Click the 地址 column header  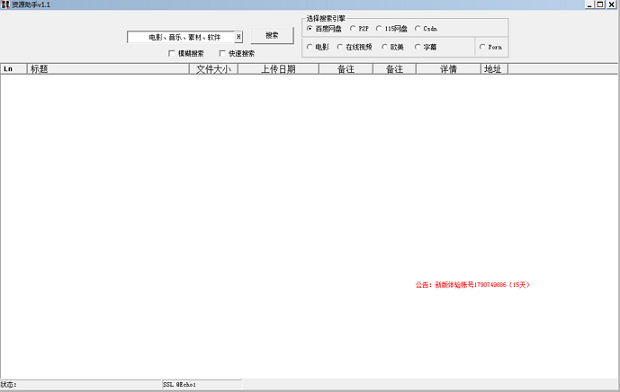[x=494, y=69]
